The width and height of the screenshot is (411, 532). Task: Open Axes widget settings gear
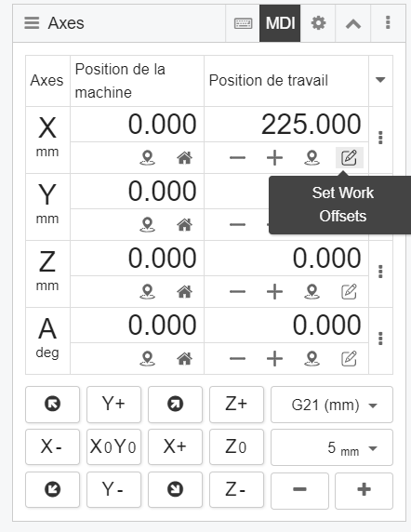(x=318, y=23)
